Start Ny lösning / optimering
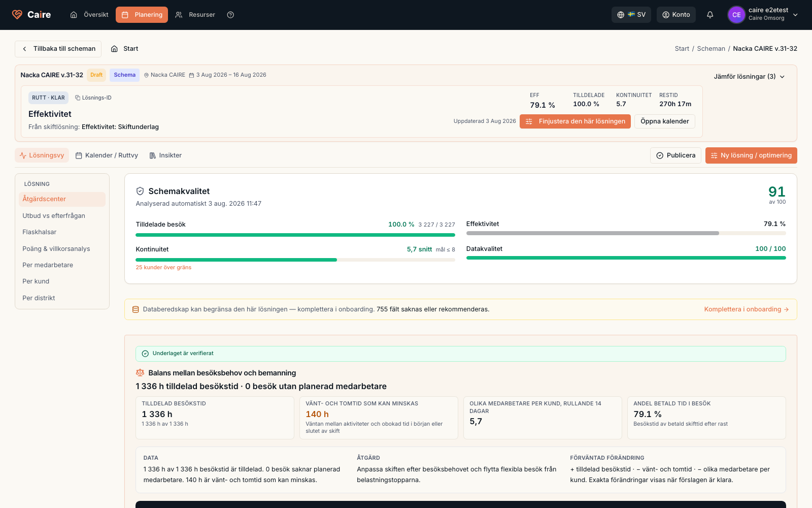Viewport: 812px width, 508px height. pyautogui.click(x=751, y=155)
